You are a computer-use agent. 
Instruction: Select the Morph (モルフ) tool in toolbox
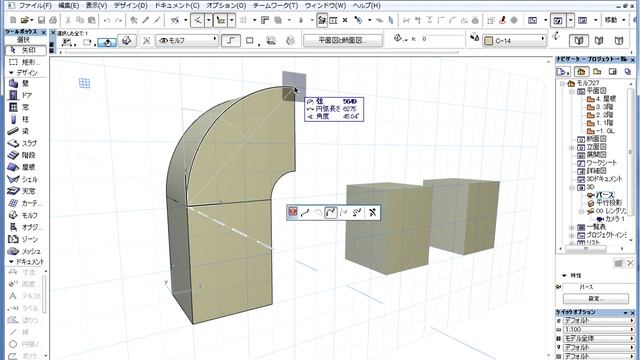tap(24, 215)
